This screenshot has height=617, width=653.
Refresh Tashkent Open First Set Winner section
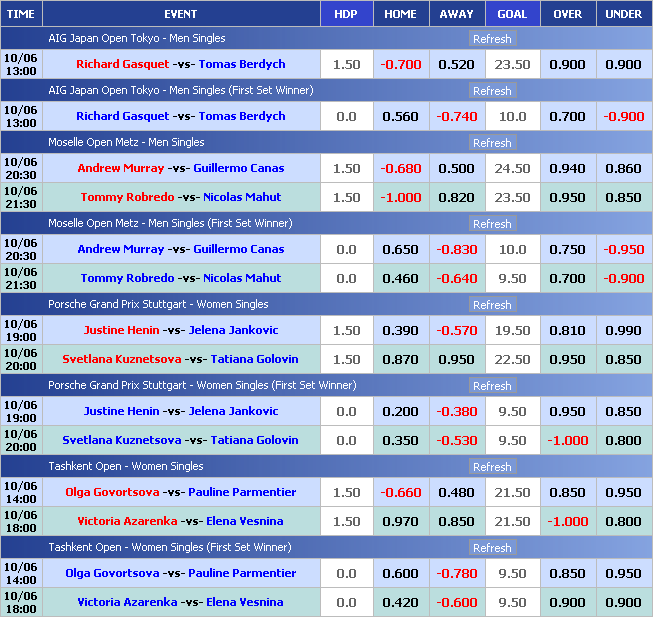click(491, 548)
